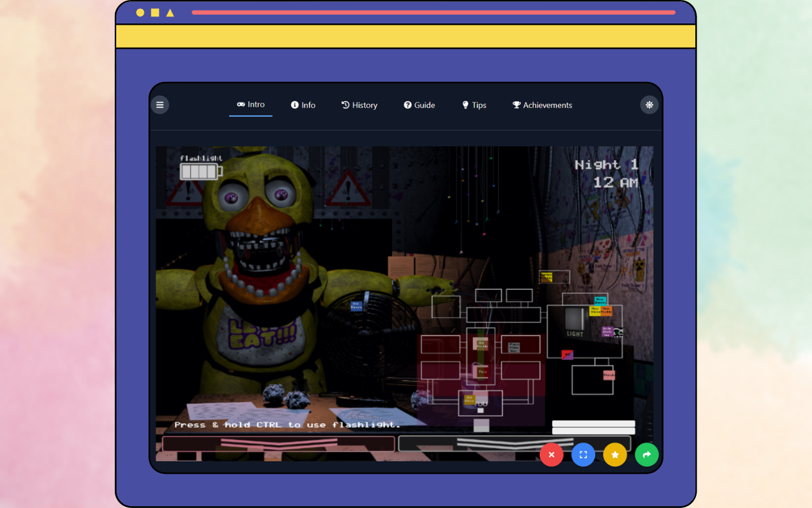812x508 pixels.
Task: Click the trophy icon beside Achievements
Action: (515, 105)
